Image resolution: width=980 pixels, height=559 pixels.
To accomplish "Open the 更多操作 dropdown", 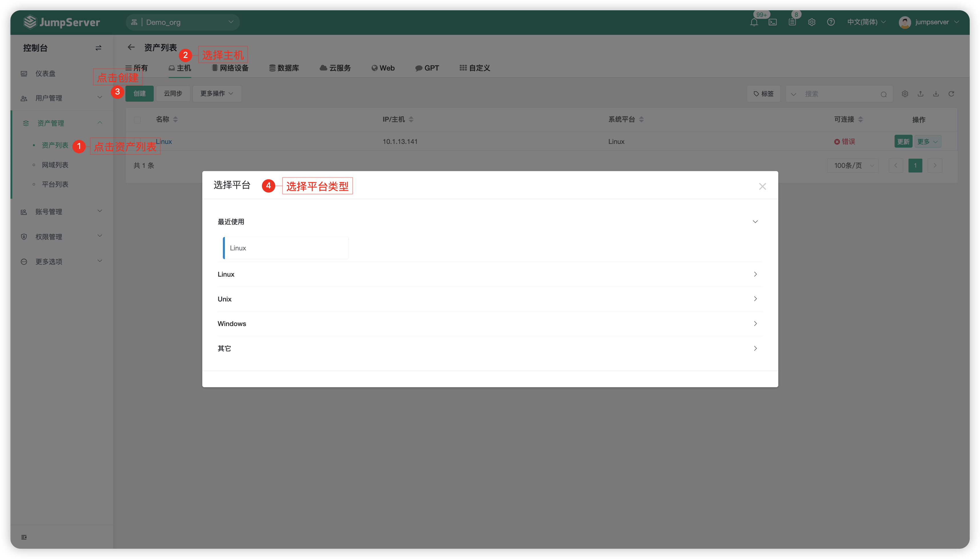I will pyautogui.click(x=217, y=94).
